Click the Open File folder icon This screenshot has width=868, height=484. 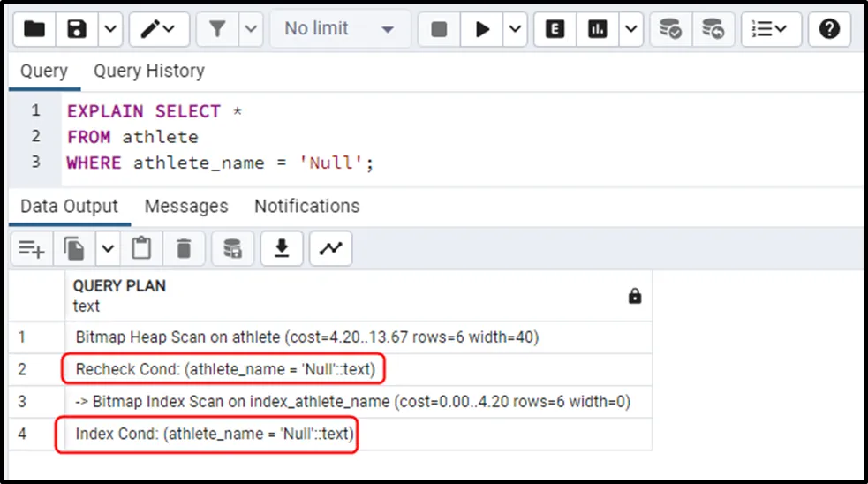[x=34, y=29]
